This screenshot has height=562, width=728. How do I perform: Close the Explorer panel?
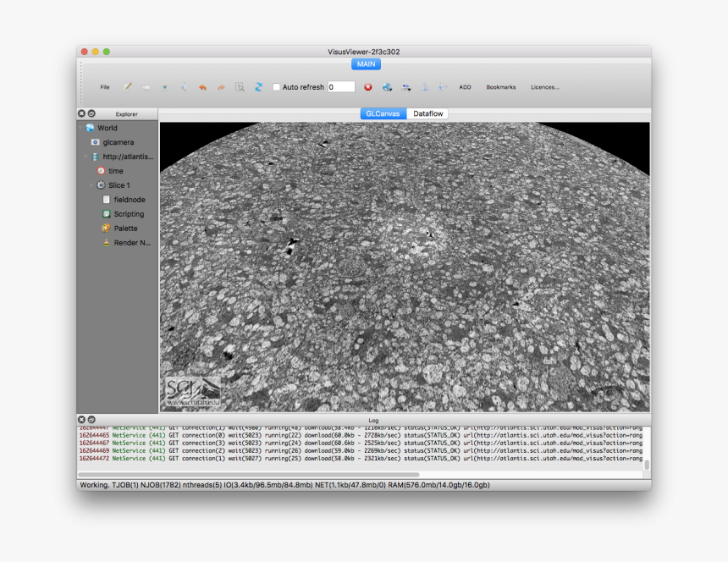click(x=82, y=113)
